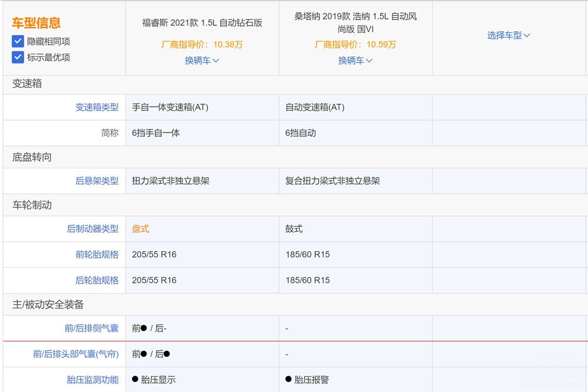
Task: Click the 主/被动安全装备 section header
Action: point(48,304)
